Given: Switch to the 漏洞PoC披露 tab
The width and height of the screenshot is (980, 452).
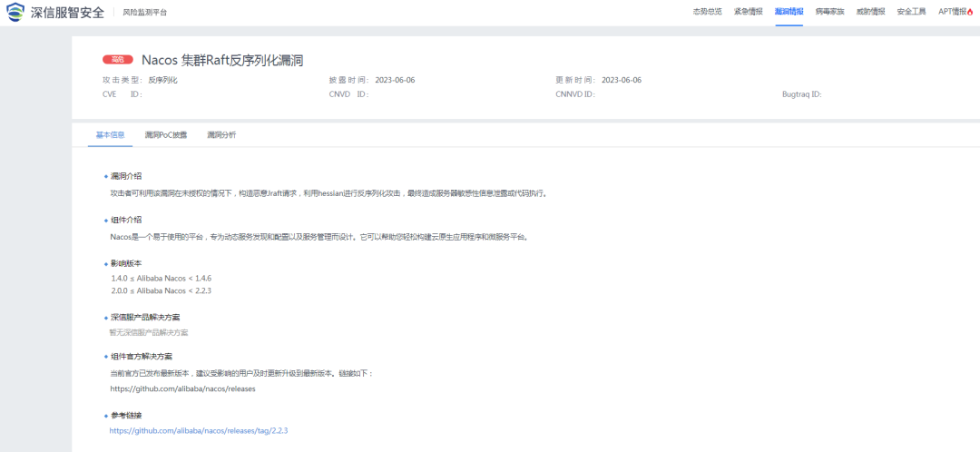Looking at the screenshot, I should (x=166, y=134).
